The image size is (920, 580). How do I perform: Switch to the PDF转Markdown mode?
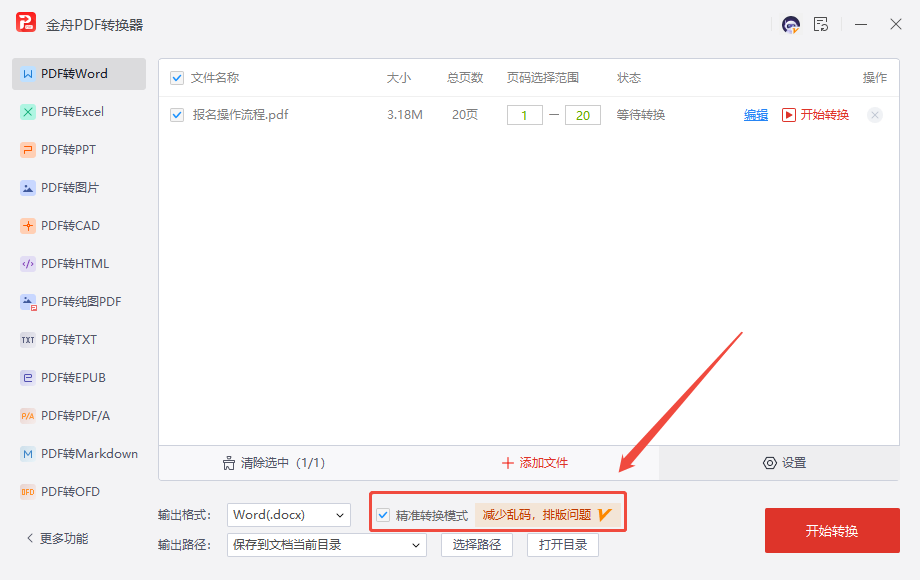pos(79,454)
